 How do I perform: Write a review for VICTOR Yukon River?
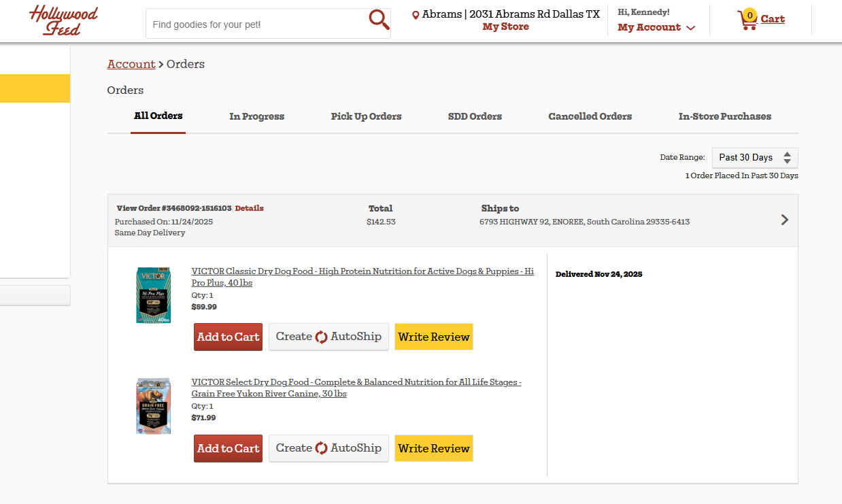click(x=433, y=448)
